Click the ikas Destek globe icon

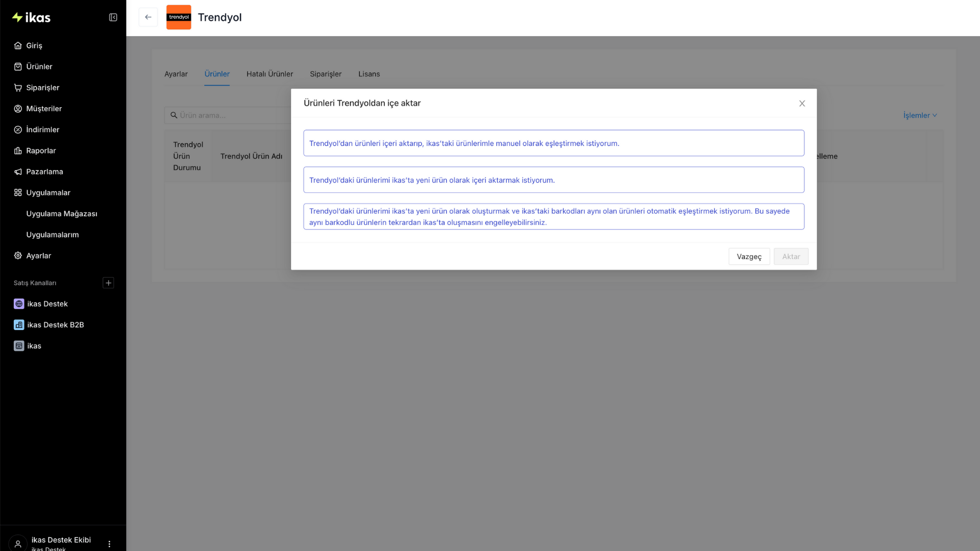click(x=19, y=304)
